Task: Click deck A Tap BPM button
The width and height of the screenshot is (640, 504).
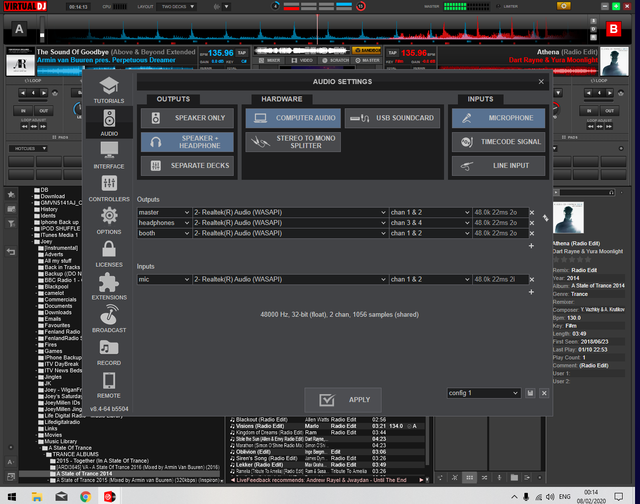Action: (x=242, y=53)
